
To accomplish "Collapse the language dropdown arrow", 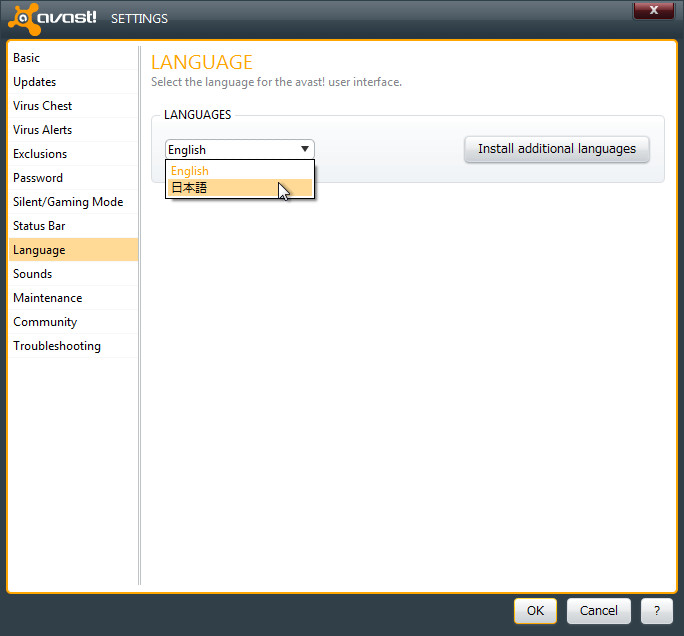I will 305,149.
